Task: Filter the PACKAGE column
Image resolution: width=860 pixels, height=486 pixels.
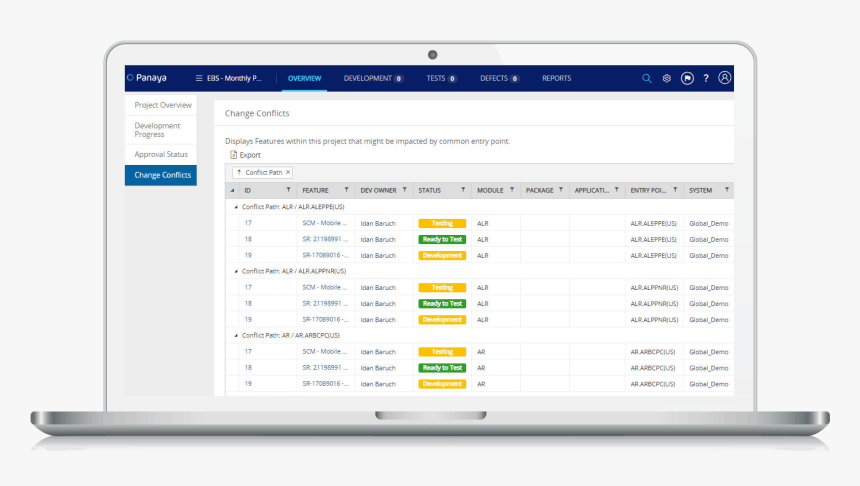Action: click(x=561, y=190)
